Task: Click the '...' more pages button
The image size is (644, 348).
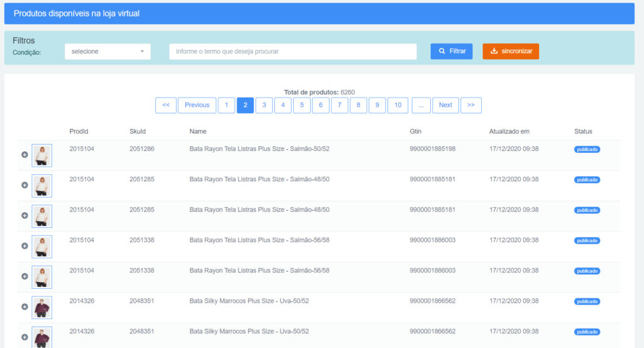Action: [421, 105]
